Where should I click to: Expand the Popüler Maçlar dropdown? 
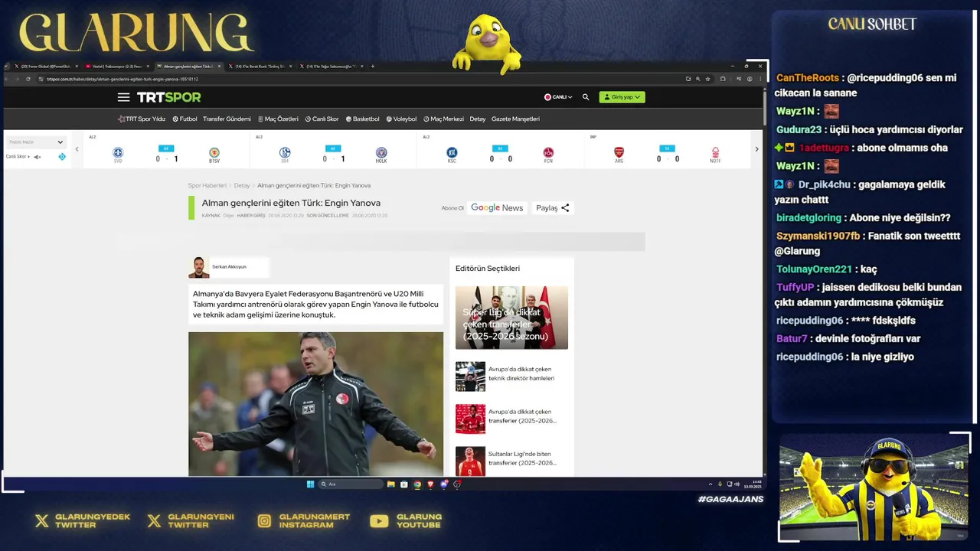[x=36, y=142]
